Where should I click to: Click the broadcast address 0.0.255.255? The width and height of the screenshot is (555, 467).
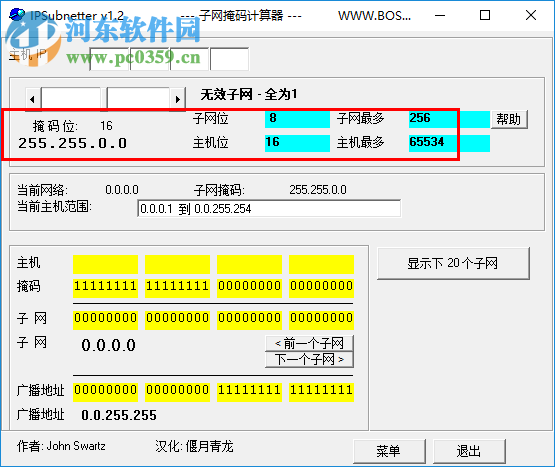[x=119, y=415]
